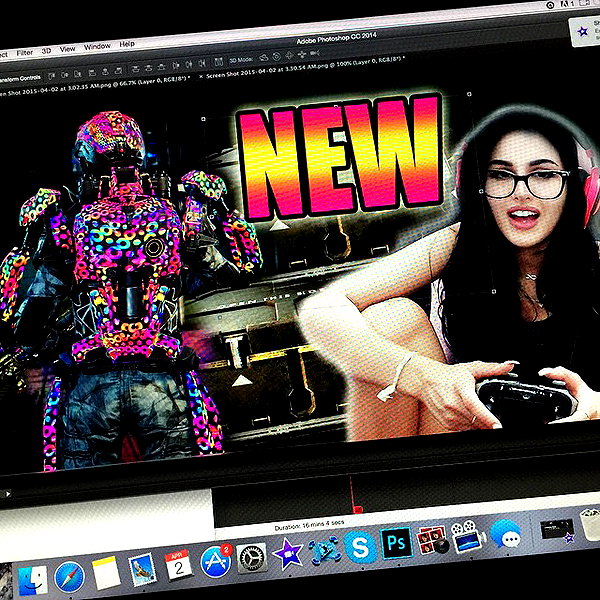Select the 3D Drag mode icon
This screenshot has width=600, height=600.
click(289, 55)
